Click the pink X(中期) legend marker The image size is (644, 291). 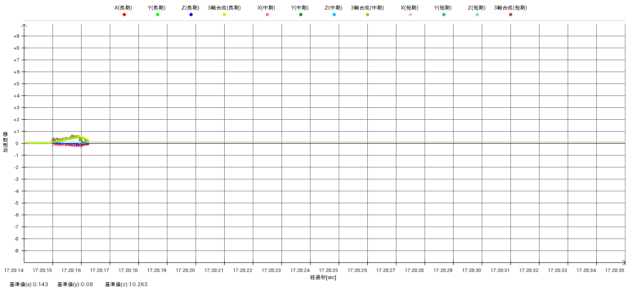pos(267,15)
